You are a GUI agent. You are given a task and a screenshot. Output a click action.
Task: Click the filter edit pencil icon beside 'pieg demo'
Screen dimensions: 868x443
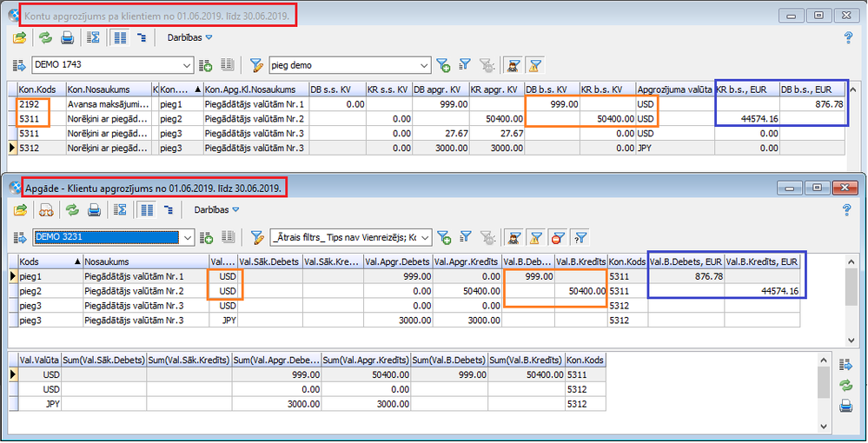click(256, 65)
